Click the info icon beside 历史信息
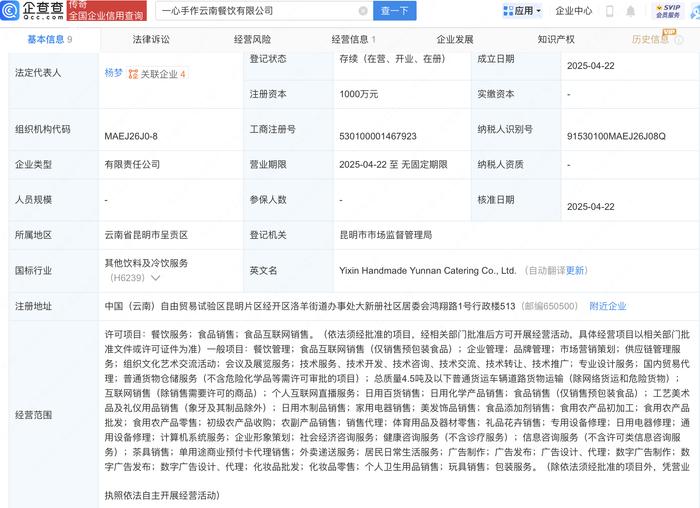The width and height of the screenshot is (700, 508). [679, 40]
